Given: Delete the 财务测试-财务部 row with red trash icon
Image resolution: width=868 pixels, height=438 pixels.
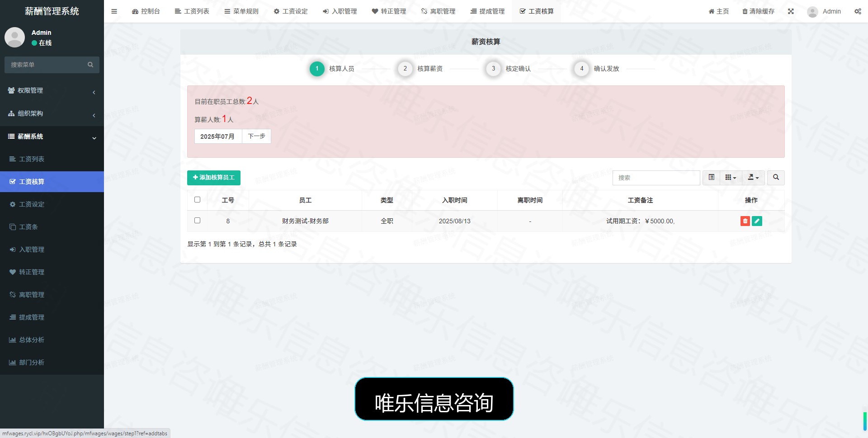Looking at the screenshot, I should (745, 221).
